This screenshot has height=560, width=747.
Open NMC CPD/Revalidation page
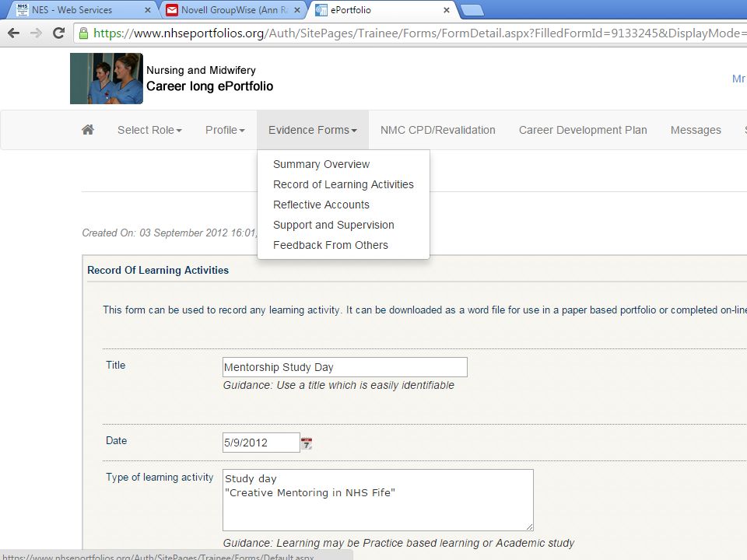(x=438, y=130)
